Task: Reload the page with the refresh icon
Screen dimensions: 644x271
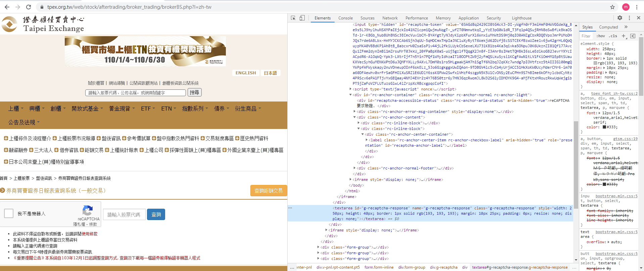Action: (x=29, y=7)
